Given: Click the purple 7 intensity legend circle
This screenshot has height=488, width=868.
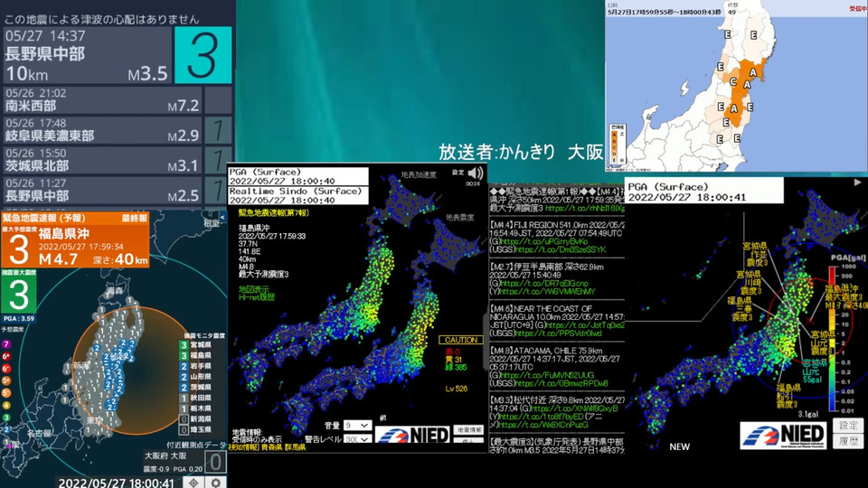Looking at the screenshot, I should (6, 344).
